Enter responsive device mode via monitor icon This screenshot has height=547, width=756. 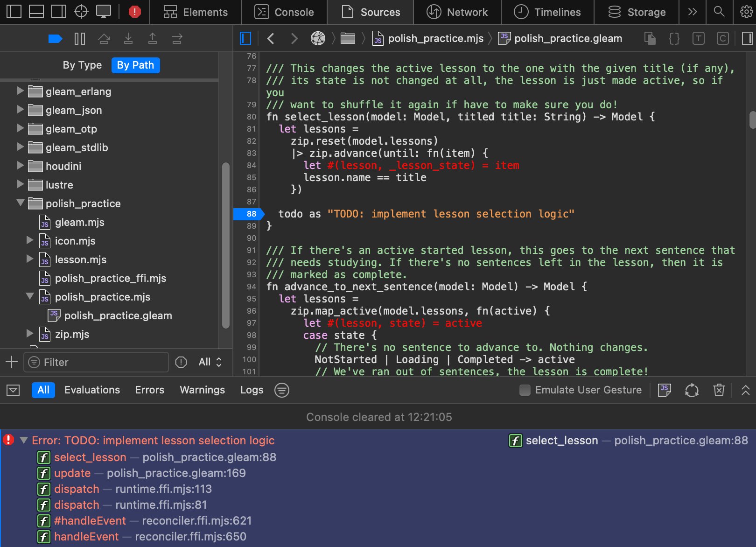pyautogui.click(x=103, y=12)
